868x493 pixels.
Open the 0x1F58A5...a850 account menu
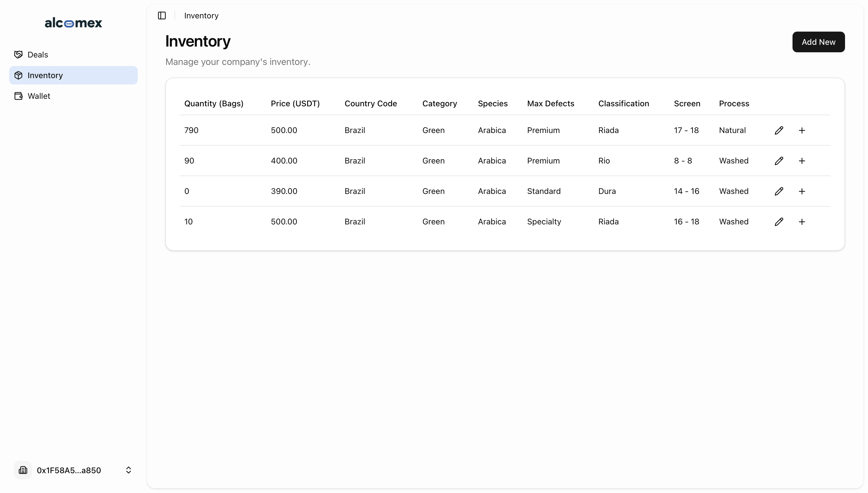pos(73,470)
